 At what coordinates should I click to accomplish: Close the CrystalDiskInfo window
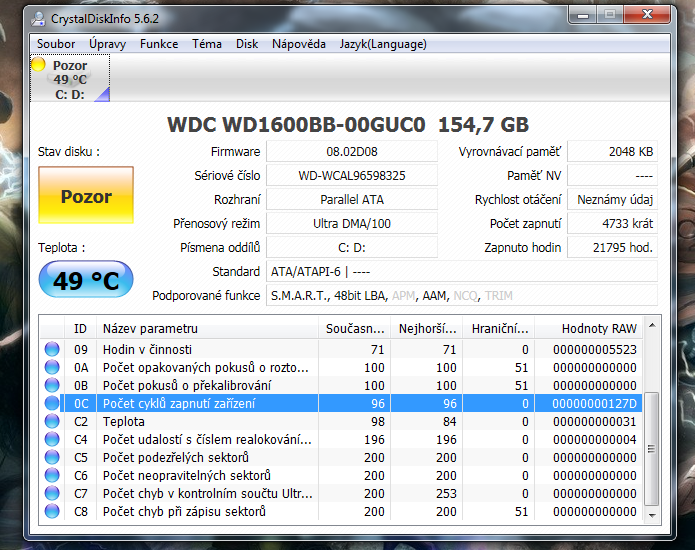point(647,15)
